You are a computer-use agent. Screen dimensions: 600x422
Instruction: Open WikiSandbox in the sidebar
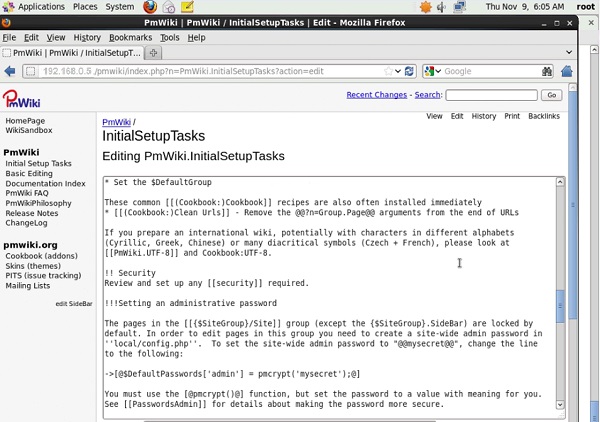(29, 130)
